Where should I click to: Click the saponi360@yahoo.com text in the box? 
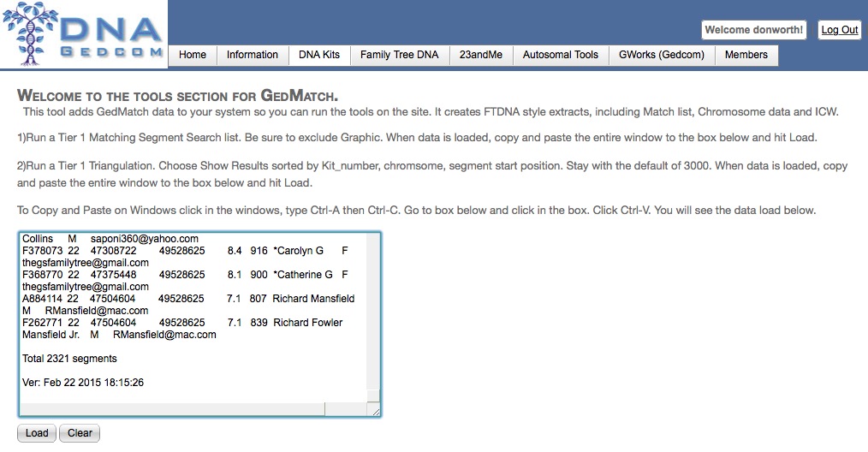tap(144, 239)
